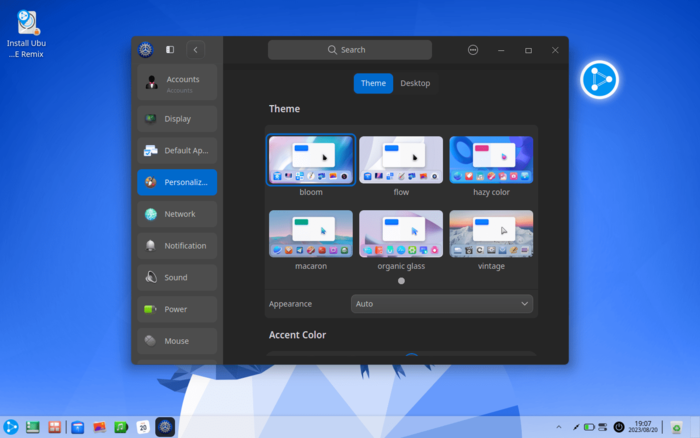Select the Personalization sidebar item
The width and height of the screenshot is (700, 438).
pos(177,182)
